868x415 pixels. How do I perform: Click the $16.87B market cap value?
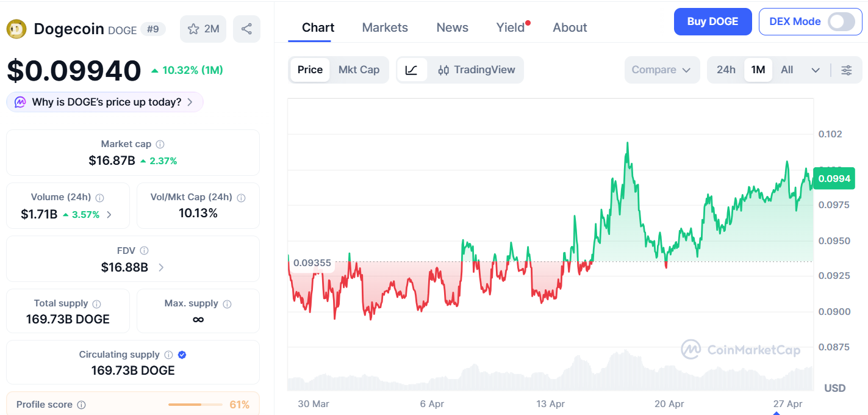(x=112, y=161)
